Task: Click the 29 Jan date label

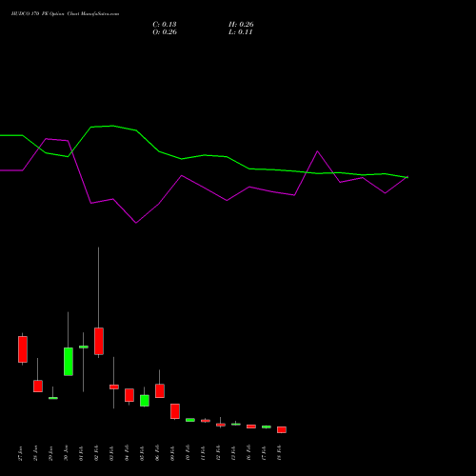Action: pyautogui.click(x=51, y=453)
